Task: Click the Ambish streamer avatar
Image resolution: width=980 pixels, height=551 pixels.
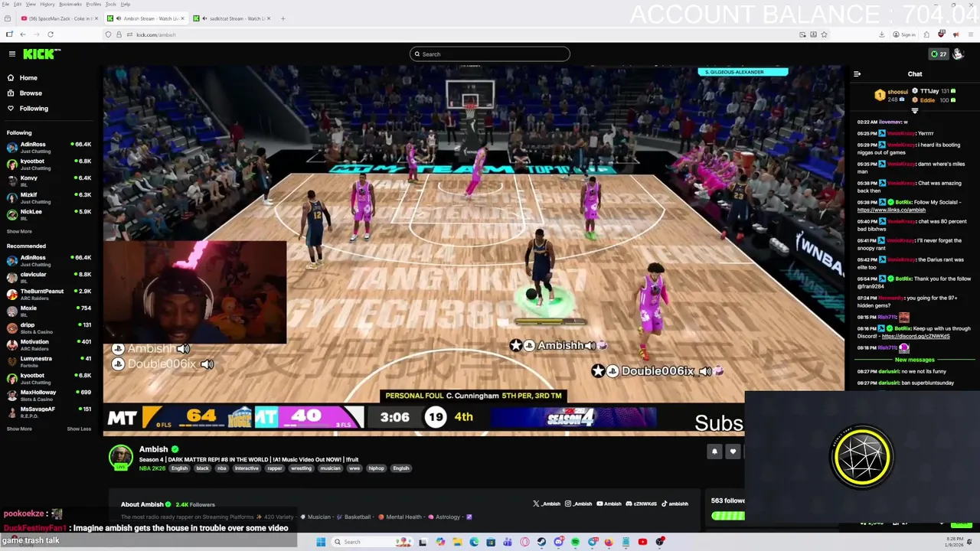Action: click(120, 457)
